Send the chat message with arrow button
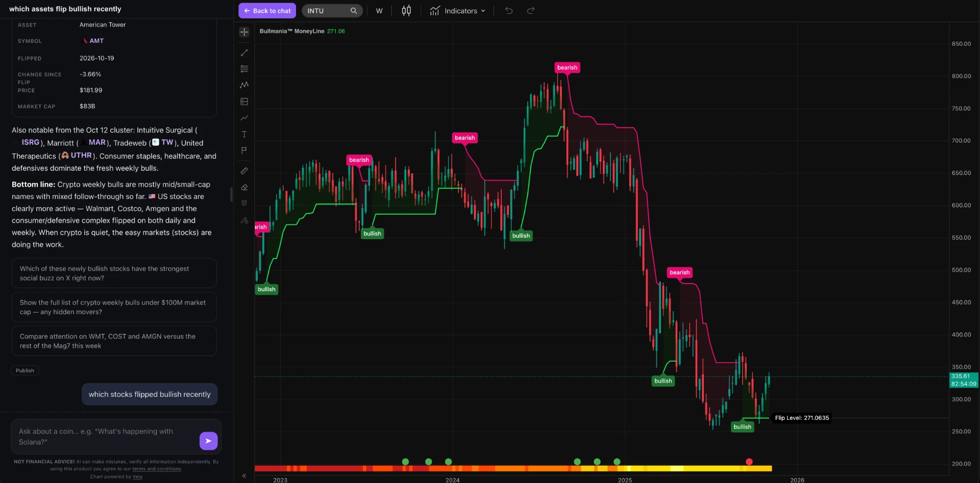The width and height of the screenshot is (980, 483). tap(208, 441)
